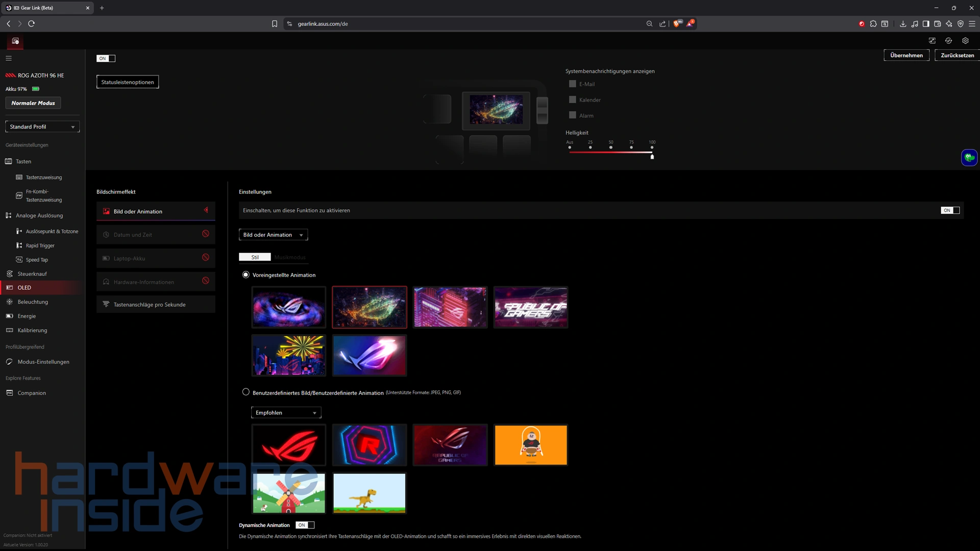The width and height of the screenshot is (980, 551).
Task: Click the hamburger menu icon in the sidebar
Action: point(9,58)
